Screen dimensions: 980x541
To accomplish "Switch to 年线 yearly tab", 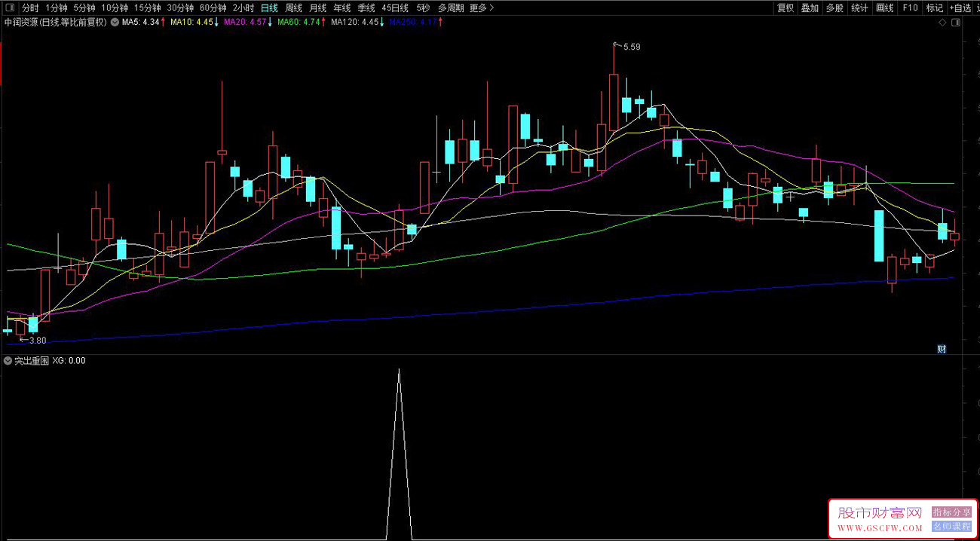I will (341, 8).
